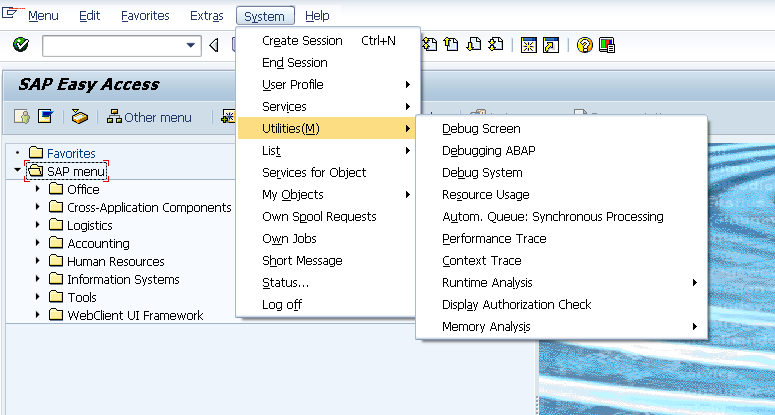Click the Create New Session toolbar icon
The image size is (775, 415).
coord(528,45)
